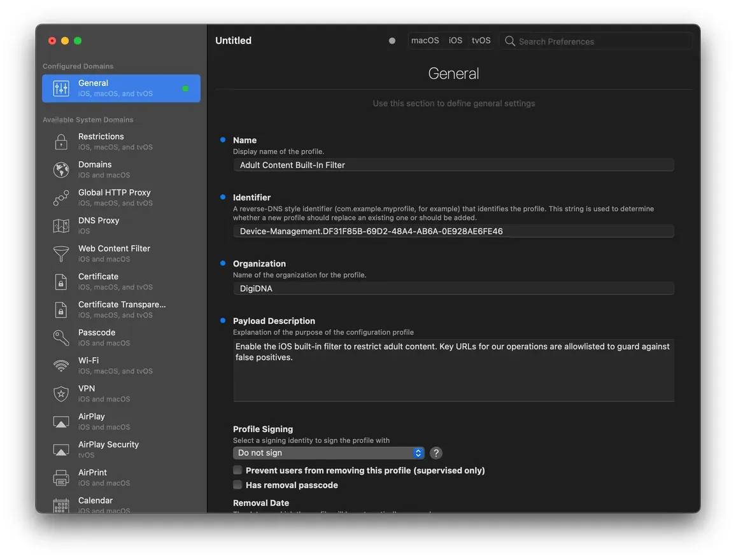736x560 pixels.
Task: Switch to the iOS tab
Action: point(455,40)
